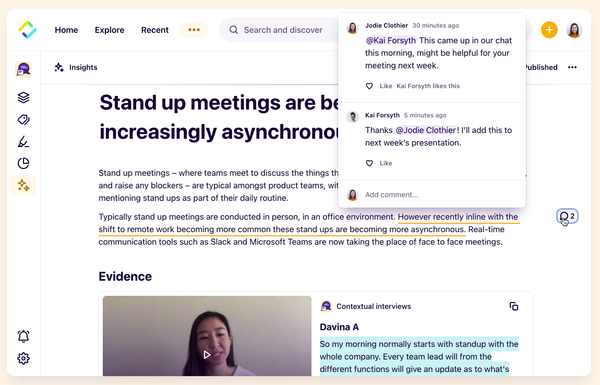Open notifications bell in sidebar
600x385 pixels.
(23, 336)
